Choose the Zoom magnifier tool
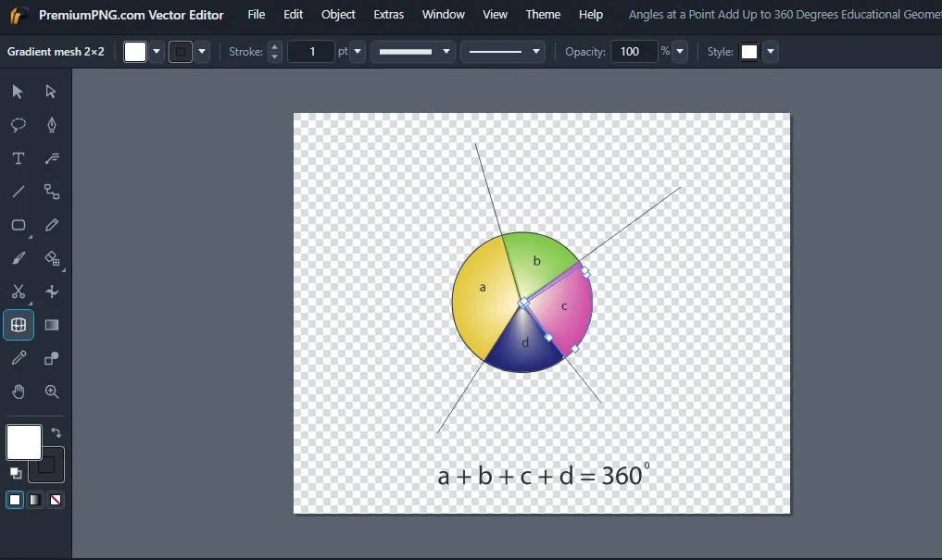942x560 pixels. [x=52, y=392]
